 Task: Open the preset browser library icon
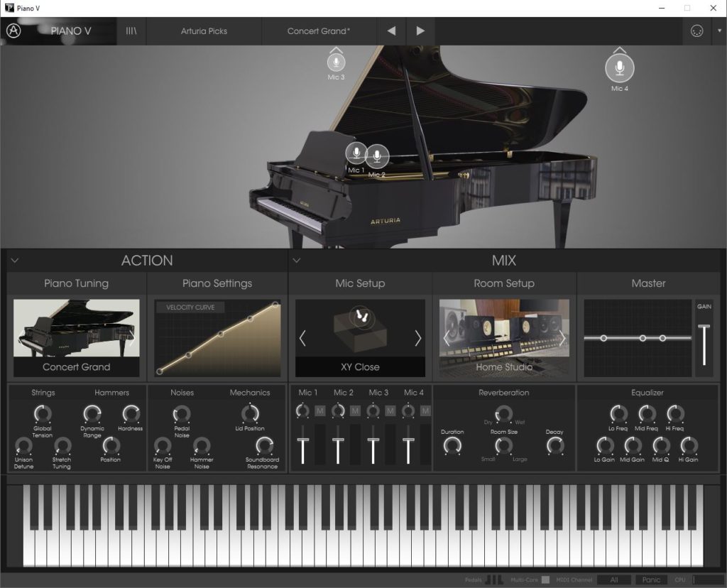[131, 31]
